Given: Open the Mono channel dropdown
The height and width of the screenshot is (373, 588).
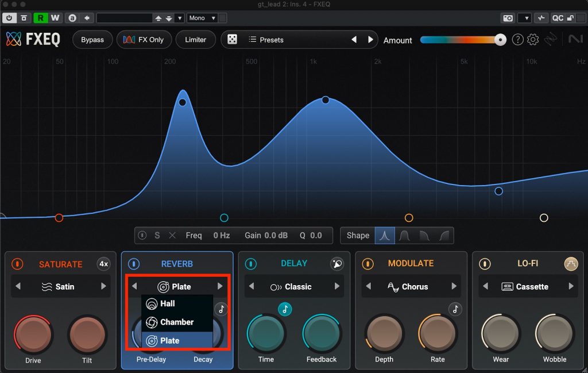Looking at the screenshot, I should (x=202, y=18).
